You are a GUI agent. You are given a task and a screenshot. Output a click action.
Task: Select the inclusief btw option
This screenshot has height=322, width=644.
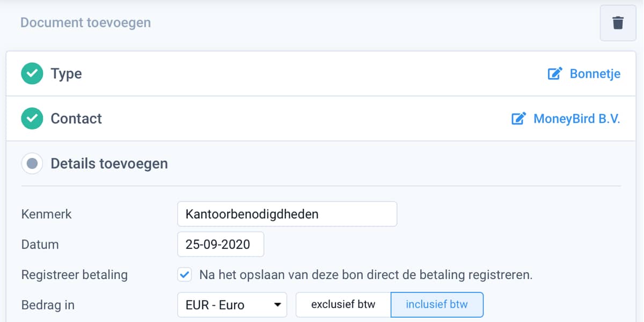[x=437, y=304]
